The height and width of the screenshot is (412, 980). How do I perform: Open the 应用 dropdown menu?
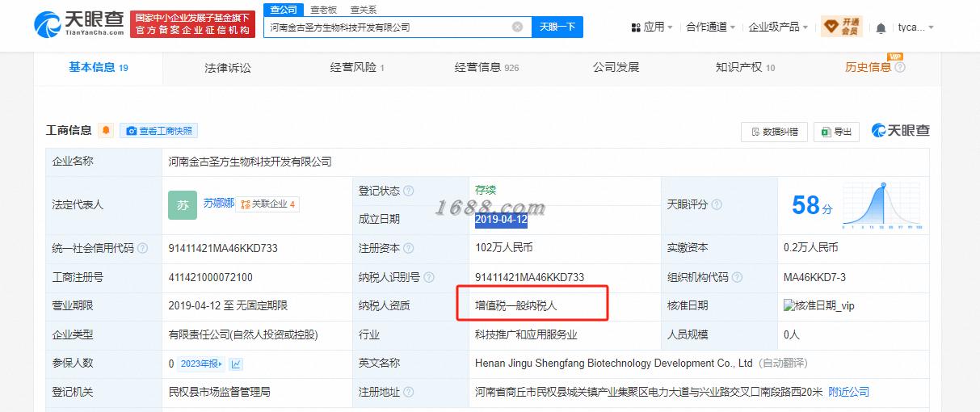[652, 27]
